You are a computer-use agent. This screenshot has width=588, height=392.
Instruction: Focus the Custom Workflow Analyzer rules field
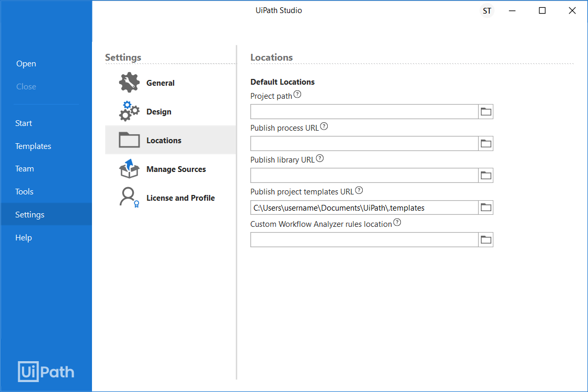364,240
